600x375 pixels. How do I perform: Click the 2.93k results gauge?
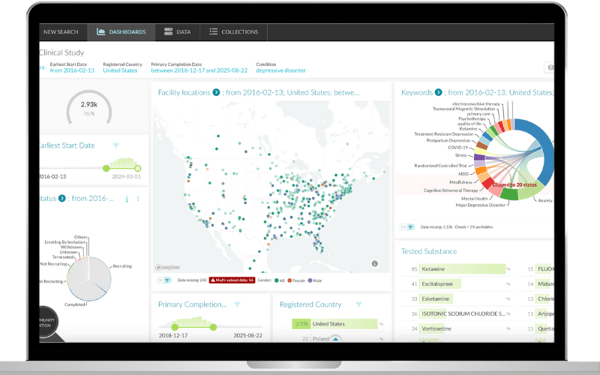point(89,107)
